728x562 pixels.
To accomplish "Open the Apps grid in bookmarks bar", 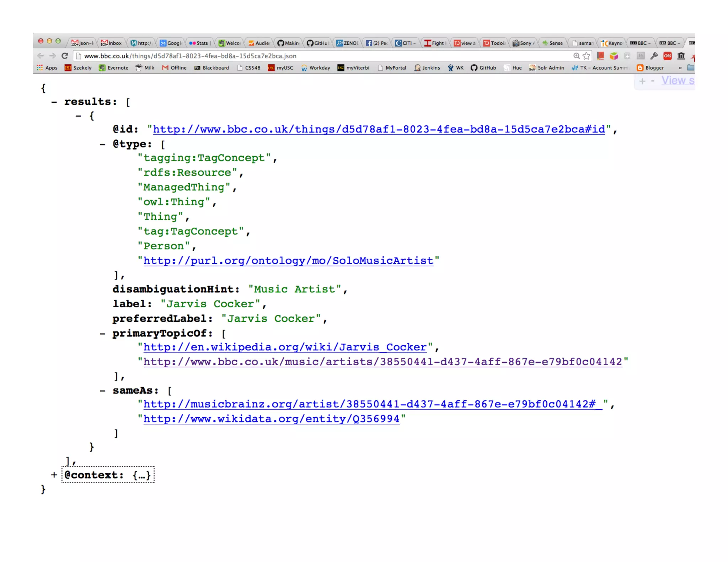I will (x=47, y=67).
